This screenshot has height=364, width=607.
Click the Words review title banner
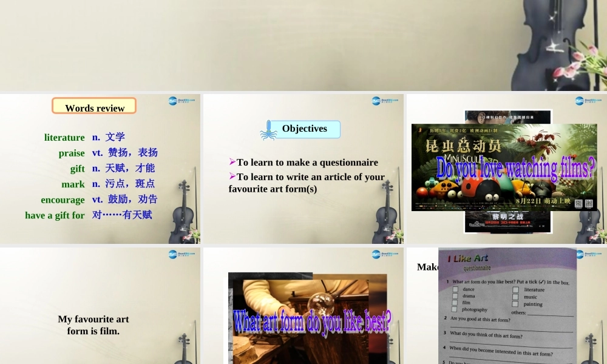pyautogui.click(x=93, y=106)
